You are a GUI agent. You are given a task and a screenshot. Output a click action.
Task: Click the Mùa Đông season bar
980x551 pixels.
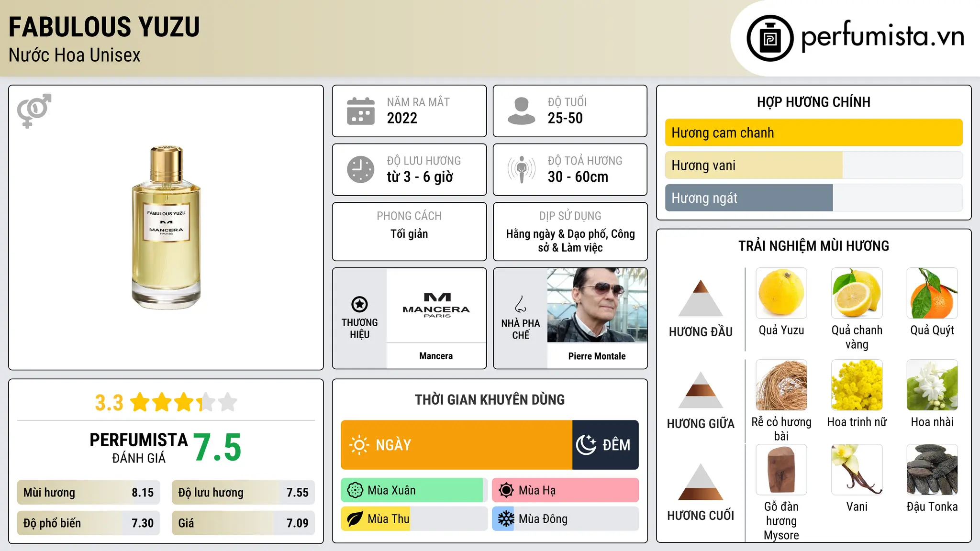click(x=565, y=519)
